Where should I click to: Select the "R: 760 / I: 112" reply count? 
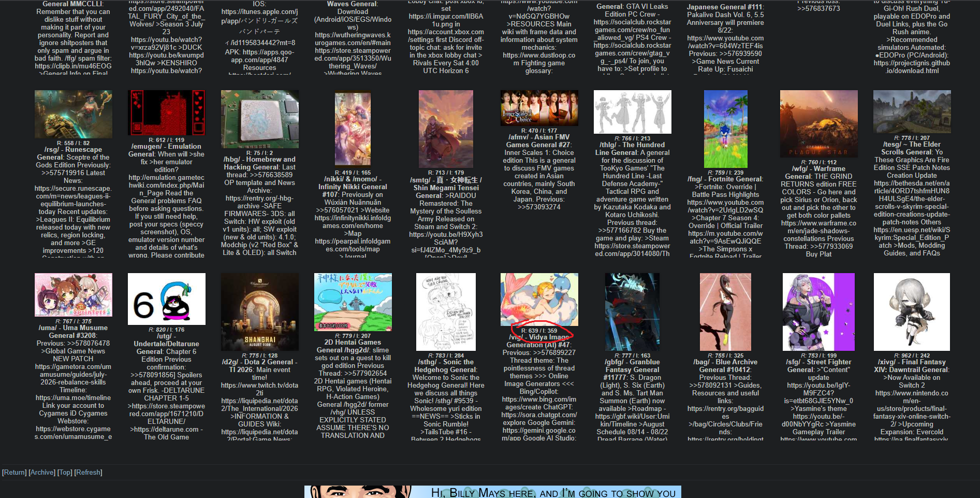818,162
